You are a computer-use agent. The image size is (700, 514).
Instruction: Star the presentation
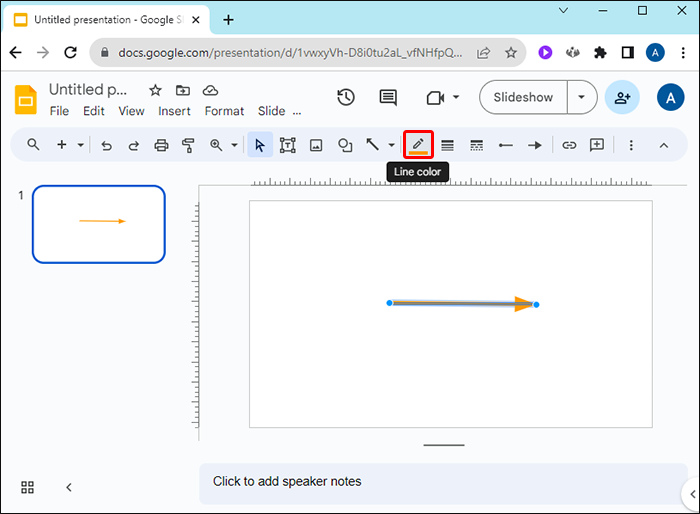pyautogui.click(x=155, y=90)
